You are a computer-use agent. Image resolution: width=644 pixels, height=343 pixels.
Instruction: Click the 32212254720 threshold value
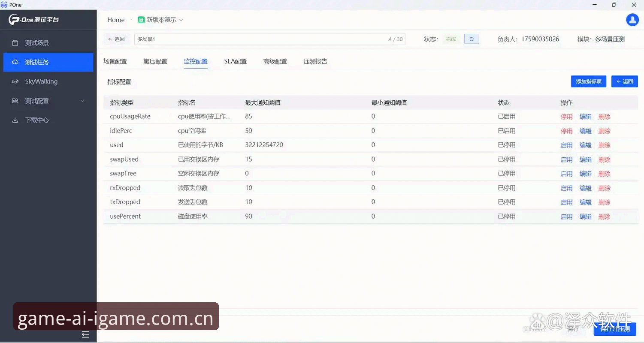coord(264,145)
